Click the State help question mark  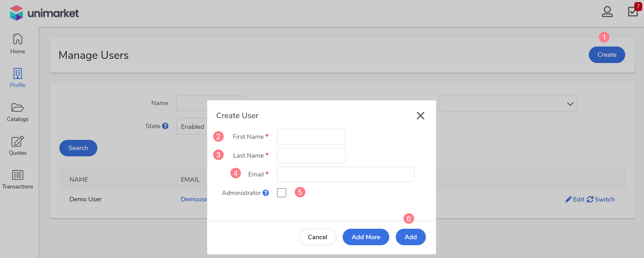tap(165, 126)
